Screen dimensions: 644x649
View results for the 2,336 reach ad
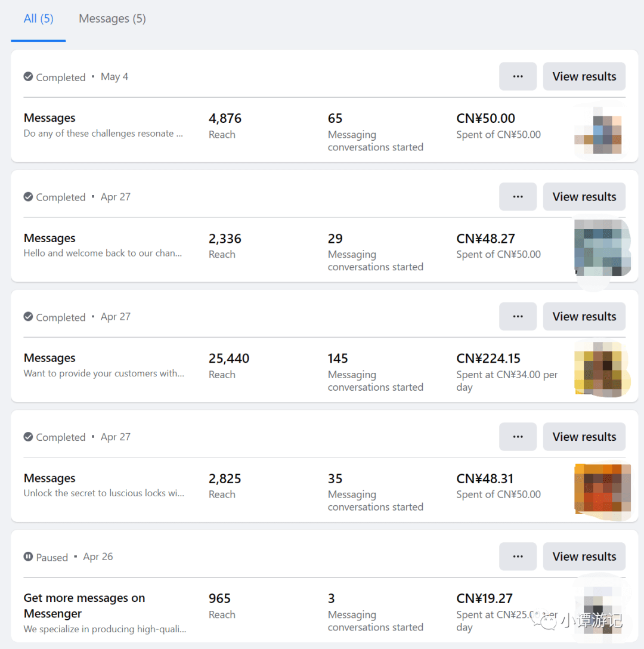tap(584, 197)
